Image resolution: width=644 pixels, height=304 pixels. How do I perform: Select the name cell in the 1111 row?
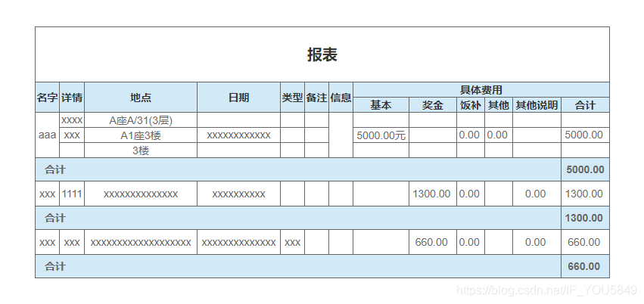[47, 194]
